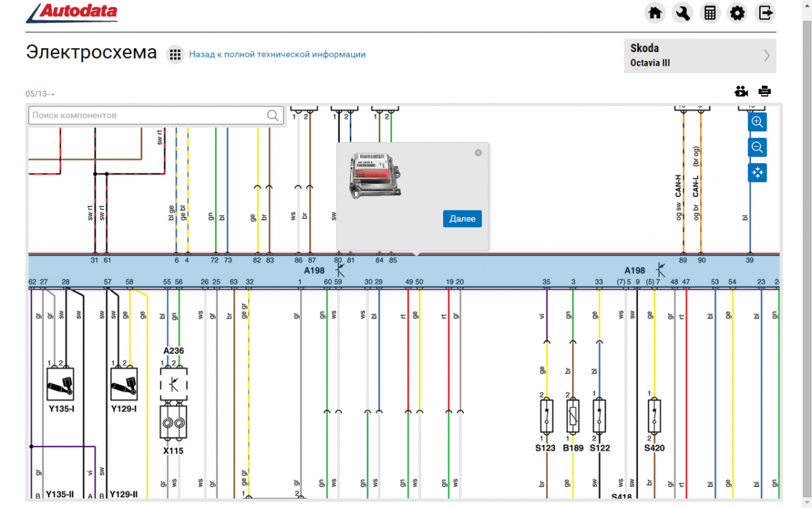Click the logout exit icon
Viewport: 812px width, 508px height.
(765, 13)
